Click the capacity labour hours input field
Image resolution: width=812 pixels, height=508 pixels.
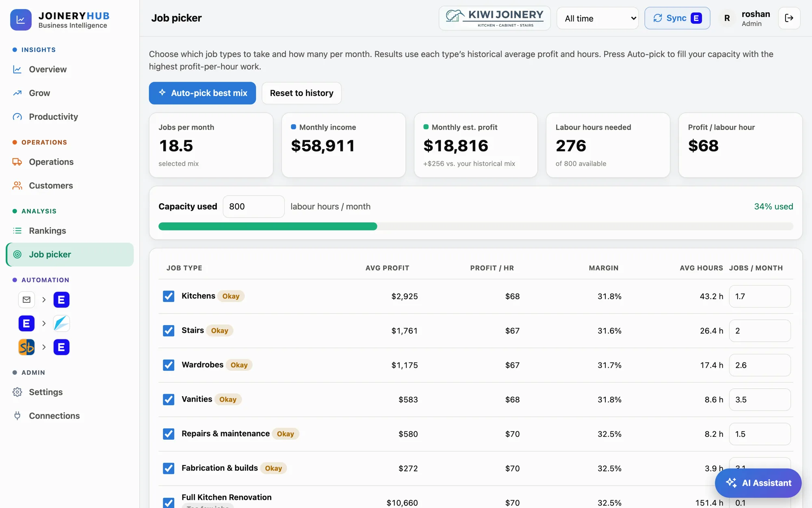pos(253,206)
